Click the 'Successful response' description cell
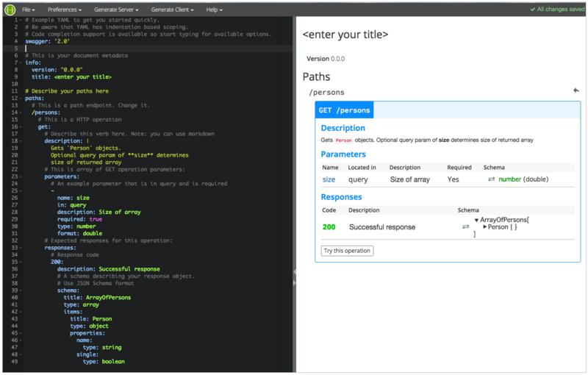This screenshot has width=588, height=375. 382,227
